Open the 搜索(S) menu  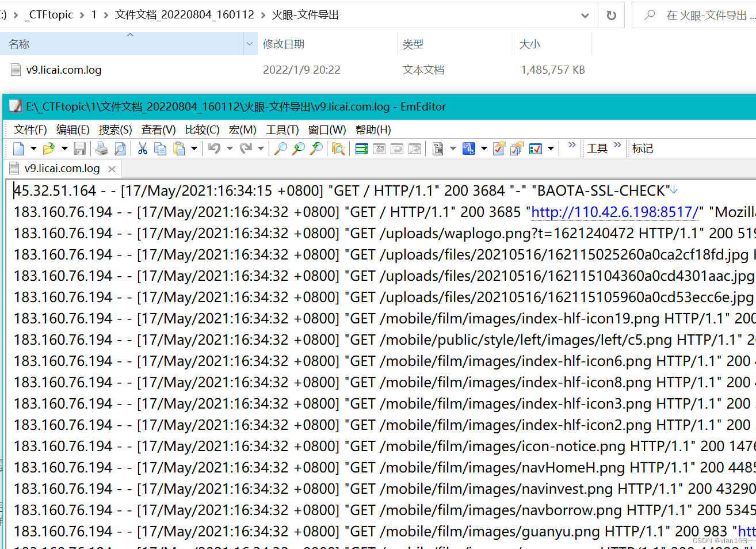[115, 130]
